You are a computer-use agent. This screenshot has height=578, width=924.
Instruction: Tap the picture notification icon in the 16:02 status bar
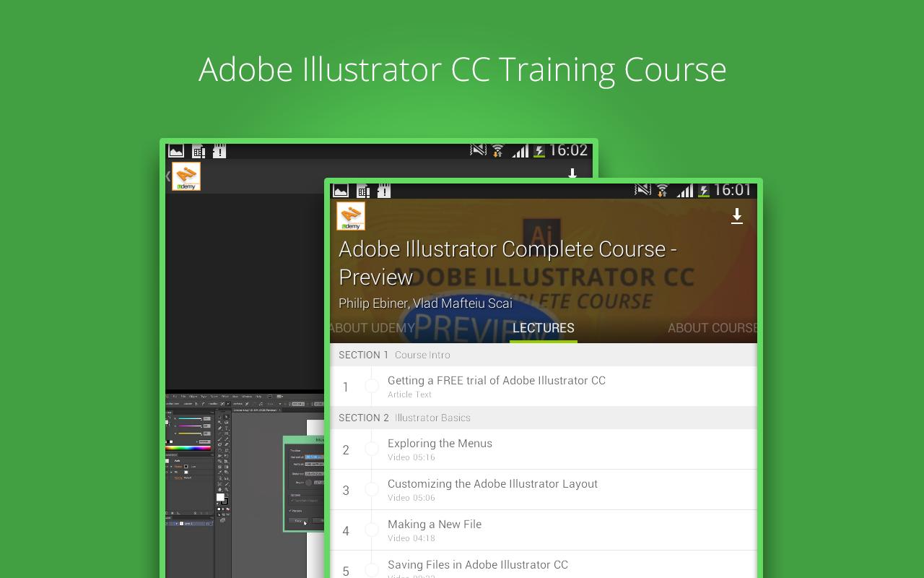click(176, 151)
